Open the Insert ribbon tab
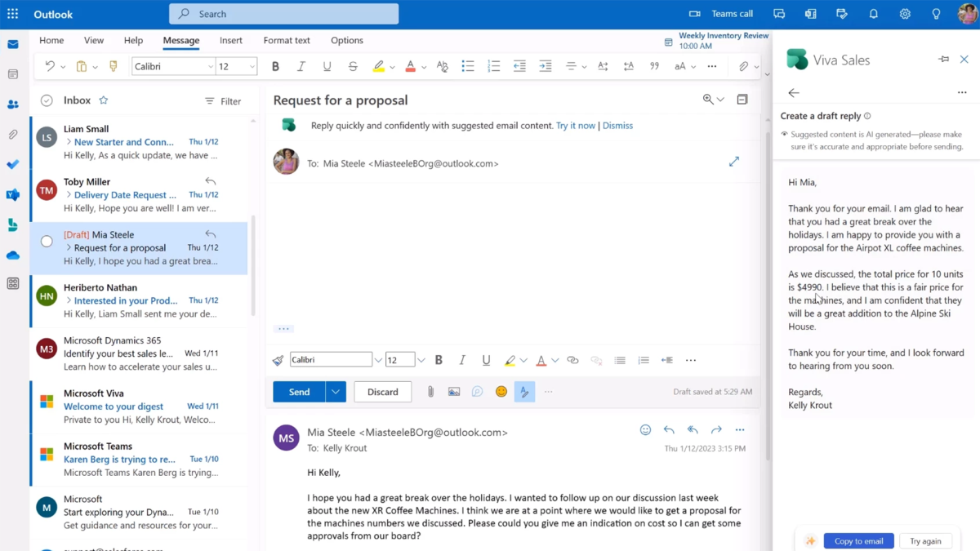 tap(231, 40)
